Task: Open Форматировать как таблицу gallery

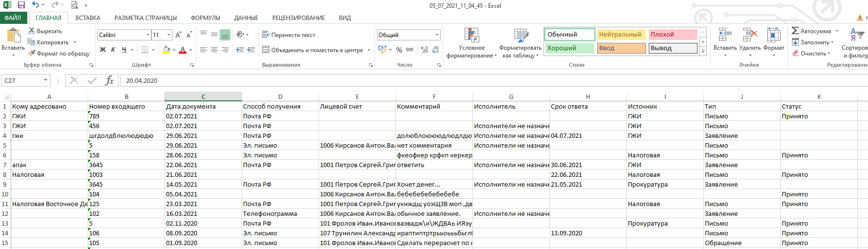Action: coord(520,43)
